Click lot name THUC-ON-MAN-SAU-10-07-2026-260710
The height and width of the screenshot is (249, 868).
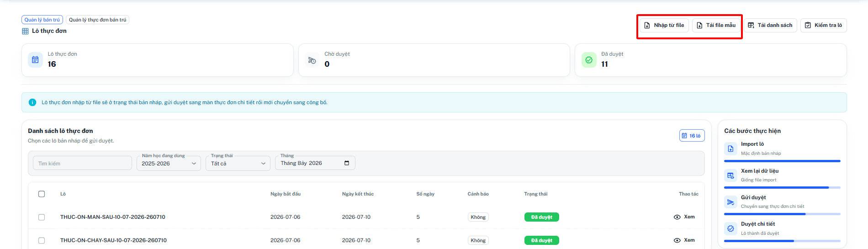pyautogui.click(x=113, y=217)
